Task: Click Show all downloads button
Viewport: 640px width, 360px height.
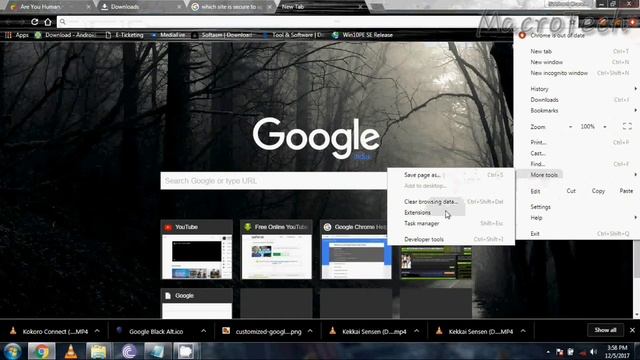Action: pos(605,330)
